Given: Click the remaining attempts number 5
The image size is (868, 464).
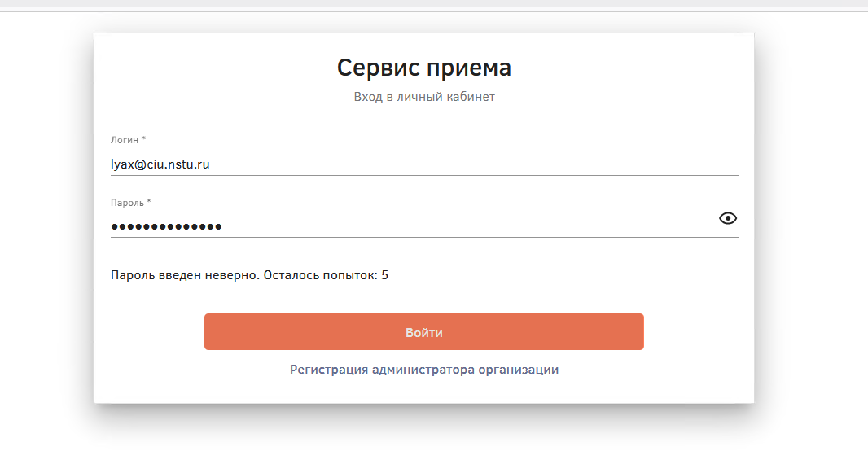Looking at the screenshot, I should [384, 275].
